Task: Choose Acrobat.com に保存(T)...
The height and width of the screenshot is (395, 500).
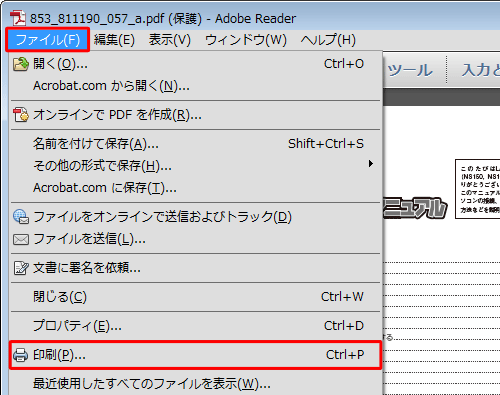Action: 195,188
